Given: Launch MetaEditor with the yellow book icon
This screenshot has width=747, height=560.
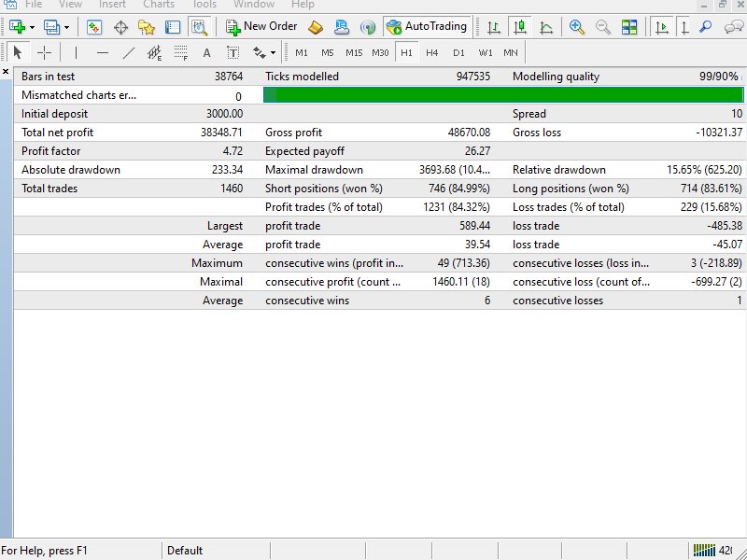Looking at the screenshot, I should pos(316,27).
